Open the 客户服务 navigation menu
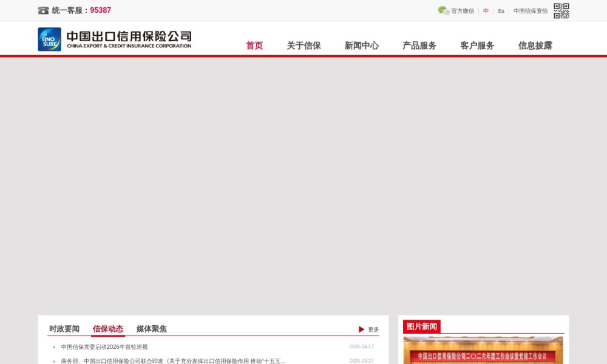Image resolution: width=607 pixels, height=364 pixels. click(477, 45)
